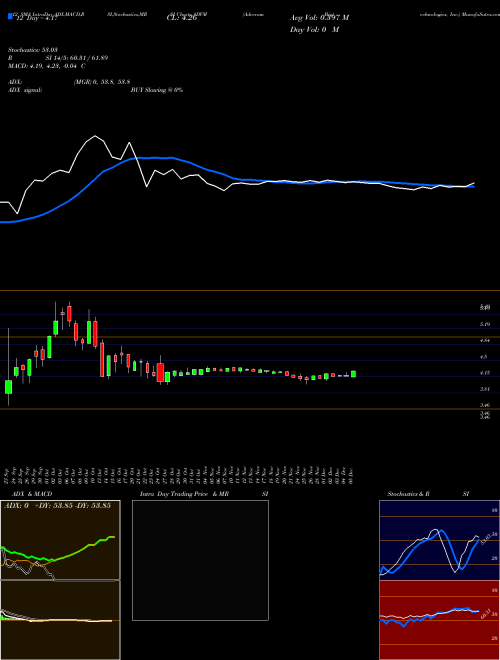Click the "CL: 4.26" closing price label
The image size is (500, 660).
click(x=182, y=18)
